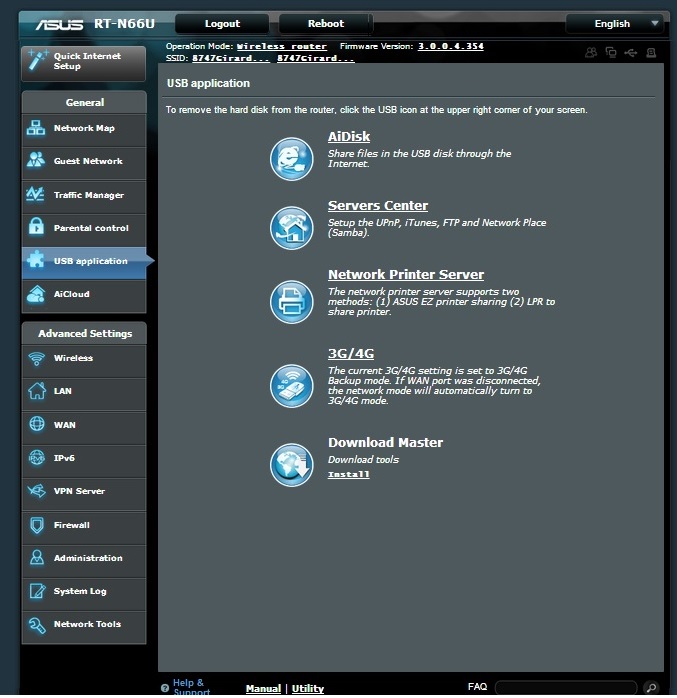Click the Download Master globe icon
677x698 pixels.
[292, 465]
